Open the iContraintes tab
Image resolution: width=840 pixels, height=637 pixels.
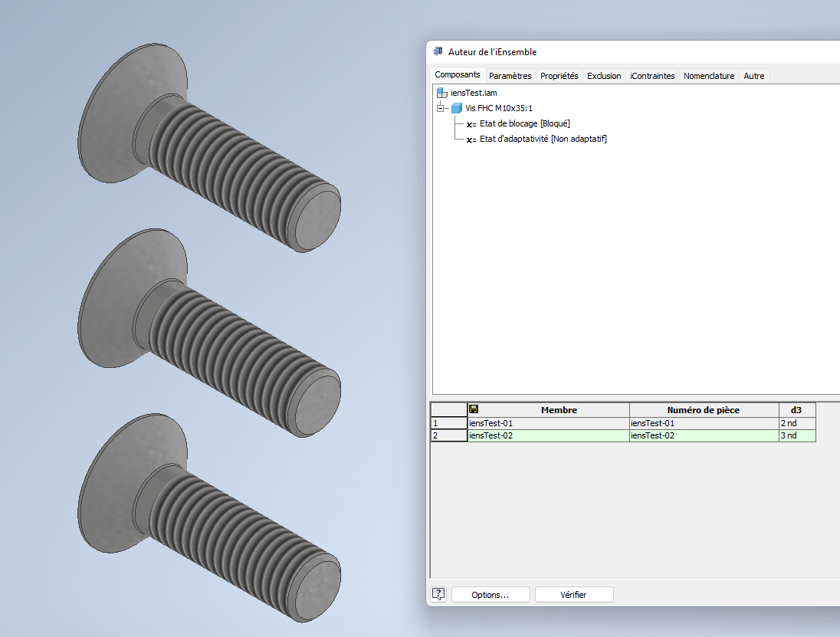pyautogui.click(x=651, y=75)
